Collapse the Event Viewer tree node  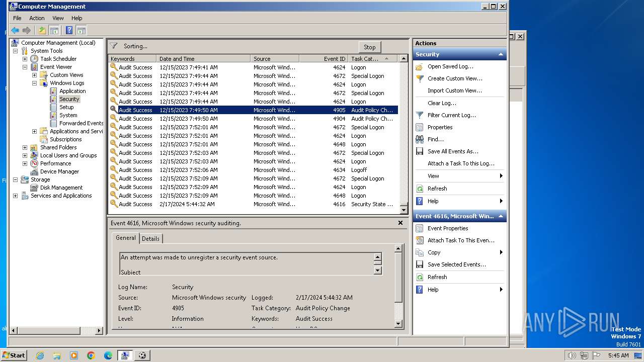tap(25, 67)
